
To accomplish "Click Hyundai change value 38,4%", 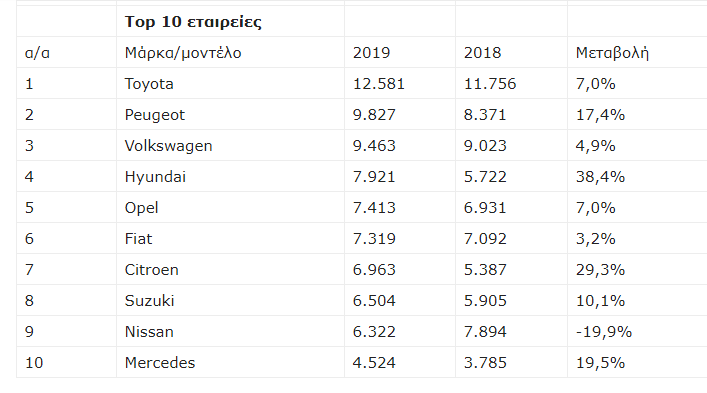I will (x=600, y=177).
